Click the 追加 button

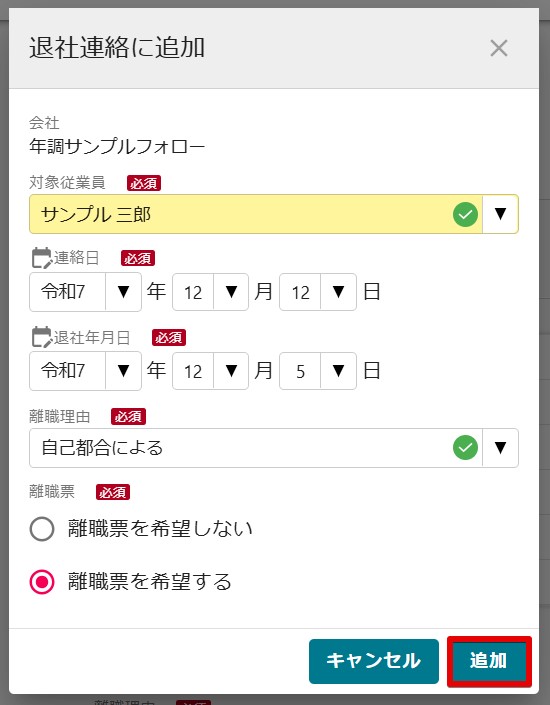point(489,661)
